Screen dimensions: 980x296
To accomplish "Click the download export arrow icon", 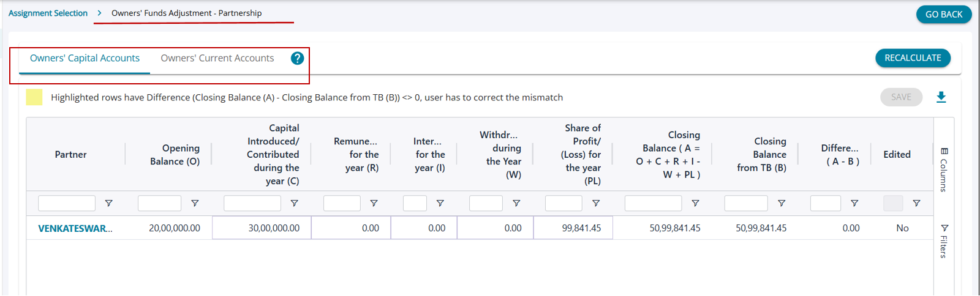I will click(x=941, y=97).
